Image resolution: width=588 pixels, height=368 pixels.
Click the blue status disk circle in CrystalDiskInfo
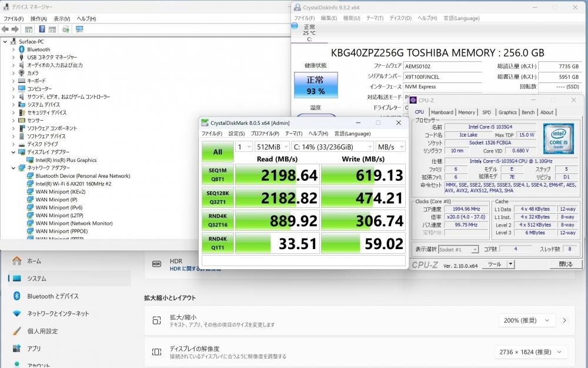(x=295, y=26)
